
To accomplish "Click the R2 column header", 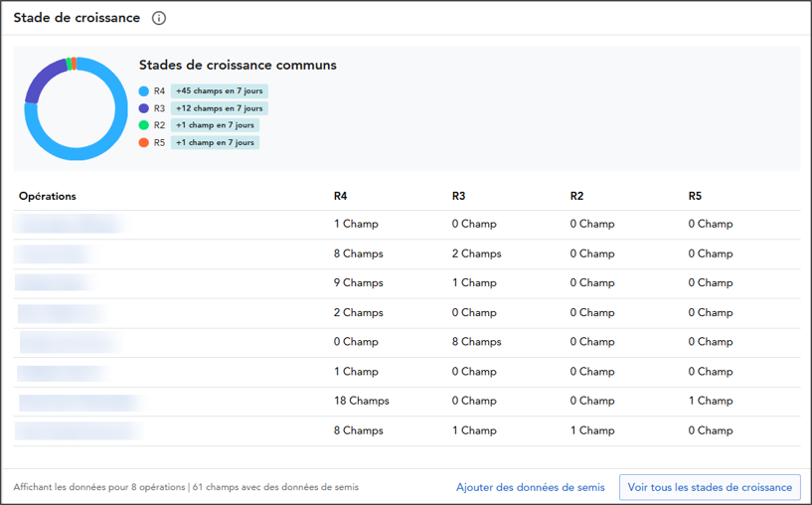I will [x=576, y=196].
